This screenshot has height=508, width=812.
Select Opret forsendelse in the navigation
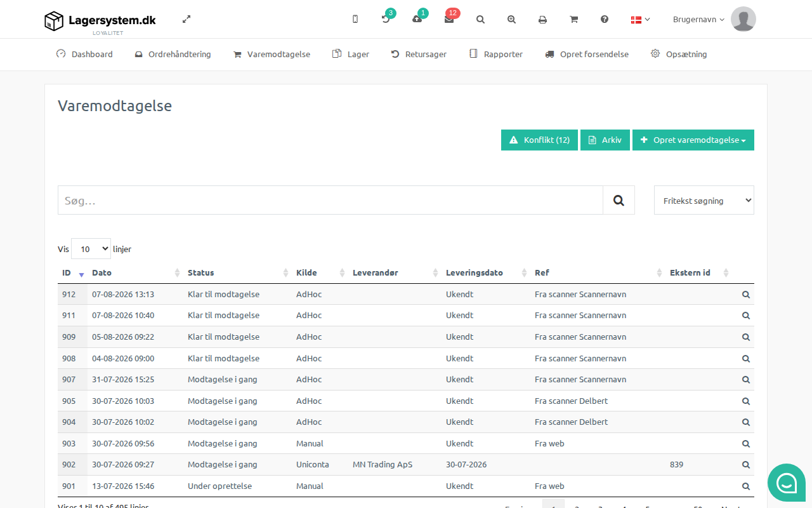587,55
